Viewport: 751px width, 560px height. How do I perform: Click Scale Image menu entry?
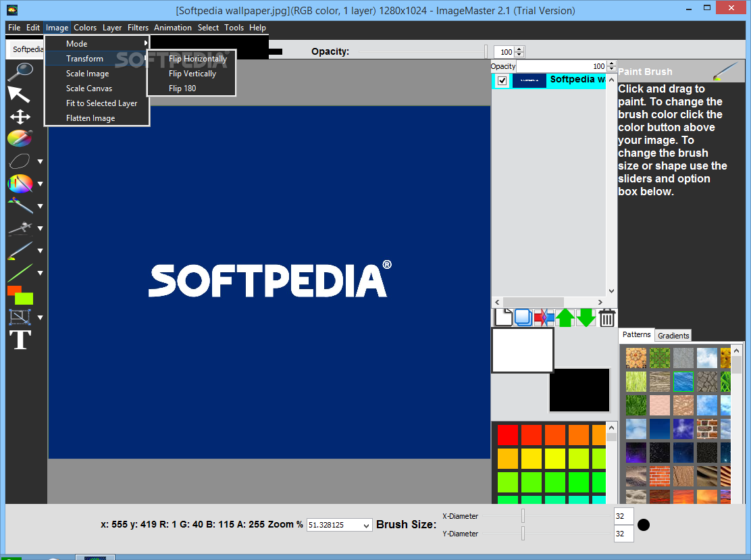[97, 74]
